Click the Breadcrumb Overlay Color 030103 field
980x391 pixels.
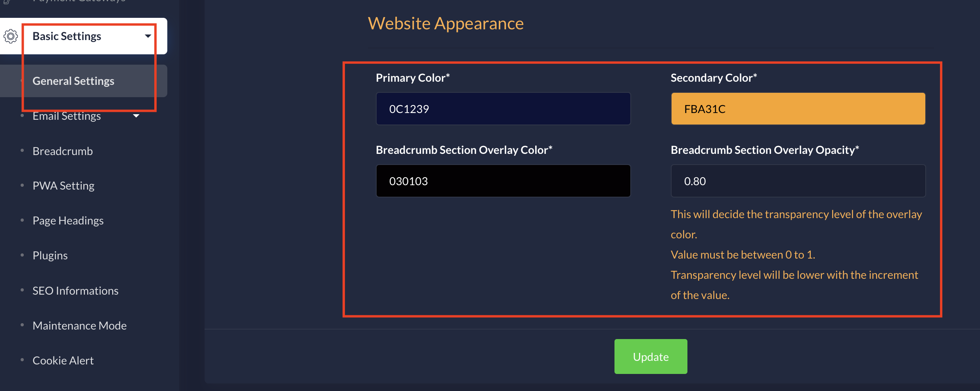(503, 181)
